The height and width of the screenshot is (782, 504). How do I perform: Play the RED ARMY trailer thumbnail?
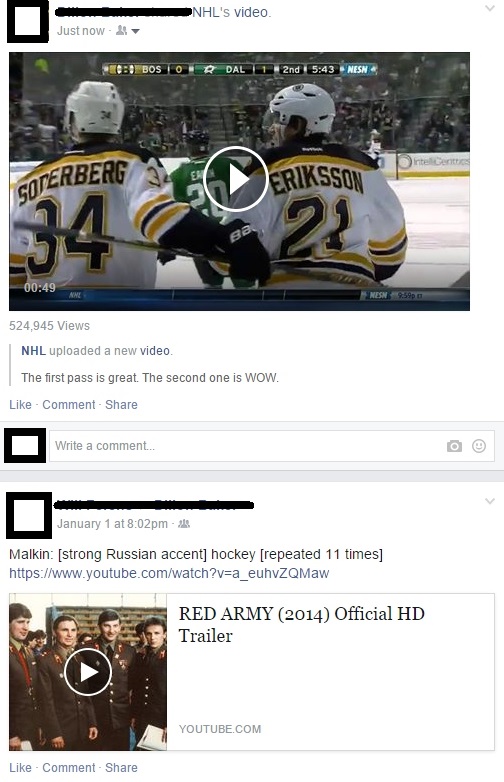click(x=88, y=672)
